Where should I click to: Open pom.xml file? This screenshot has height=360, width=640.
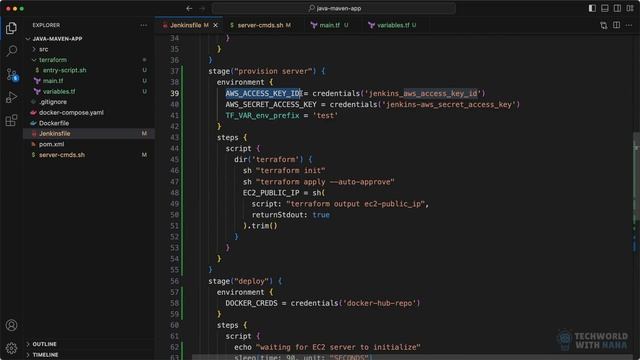(51, 144)
